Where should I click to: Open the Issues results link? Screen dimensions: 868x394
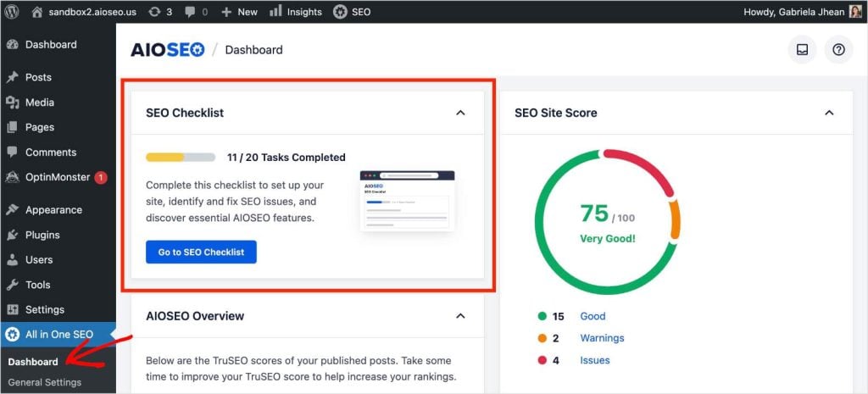click(x=594, y=360)
